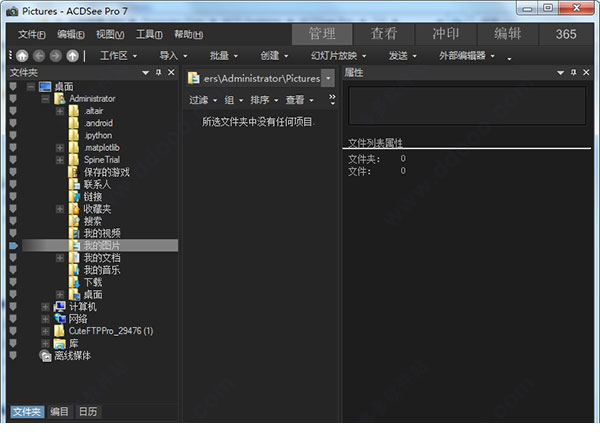The width and height of the screenshot is (600, 439).
Task: Switch to the 管理 mode tab
Action: pos(322,34)
